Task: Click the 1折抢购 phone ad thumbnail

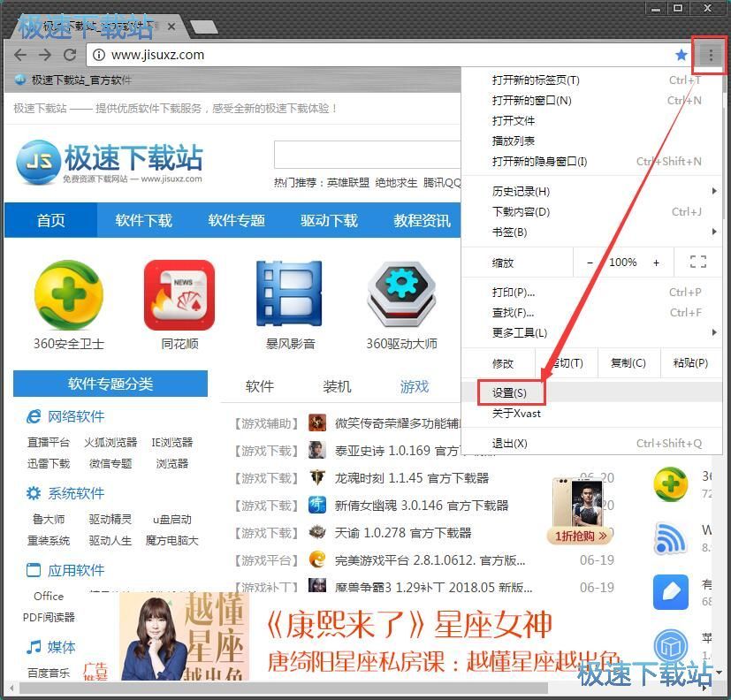Action: [x=580, y=511]
